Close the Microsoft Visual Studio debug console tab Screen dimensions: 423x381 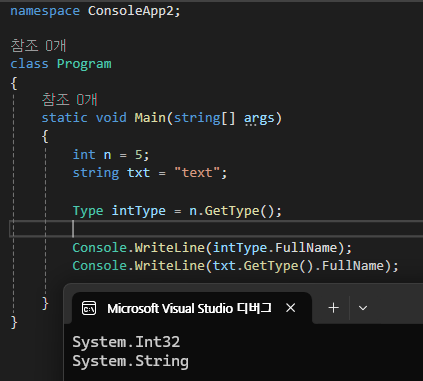coord(291,308)
